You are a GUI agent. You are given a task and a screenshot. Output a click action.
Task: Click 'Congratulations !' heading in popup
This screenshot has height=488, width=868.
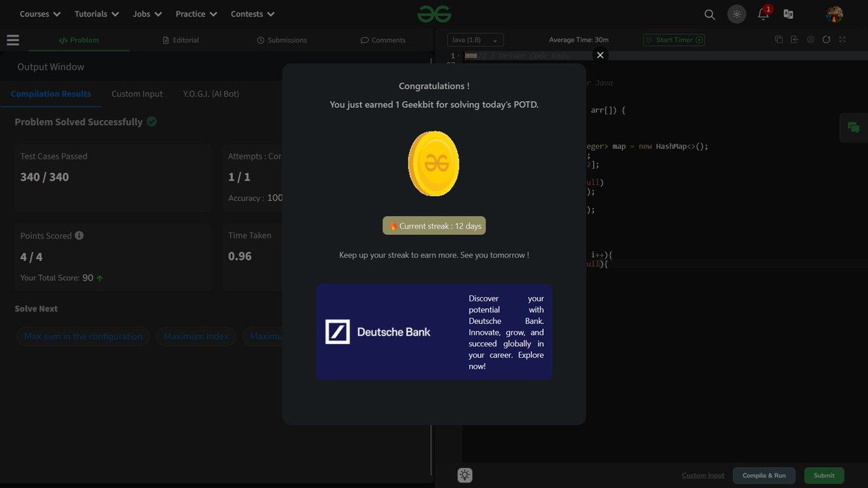[x=434, y=86]
